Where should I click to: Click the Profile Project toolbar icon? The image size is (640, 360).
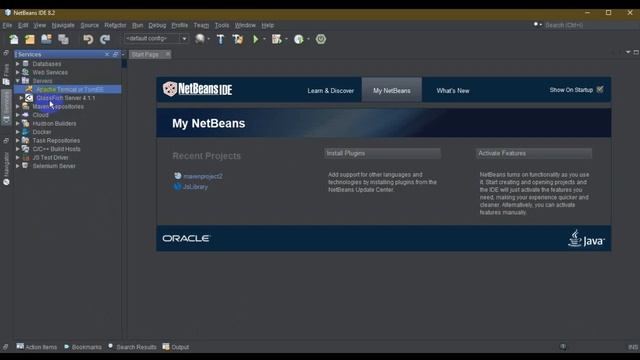299,39
